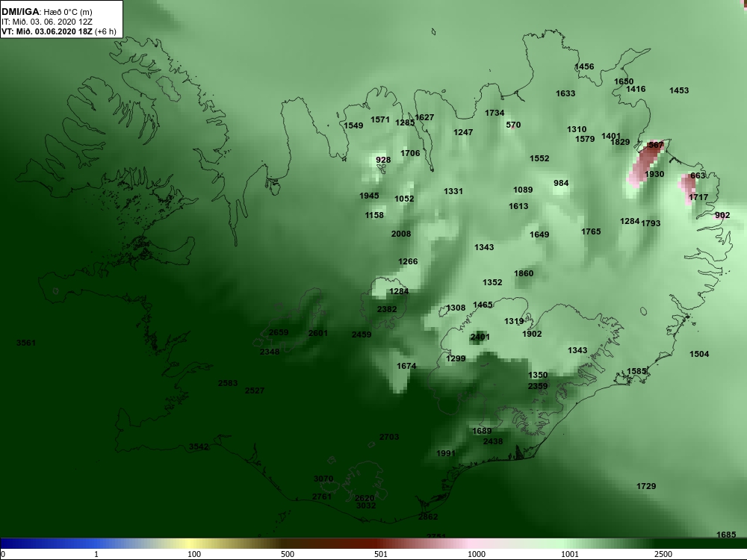This screenshot has width=747, height=560.
Task: Click the map value 2359
Action: pos(537,386)
